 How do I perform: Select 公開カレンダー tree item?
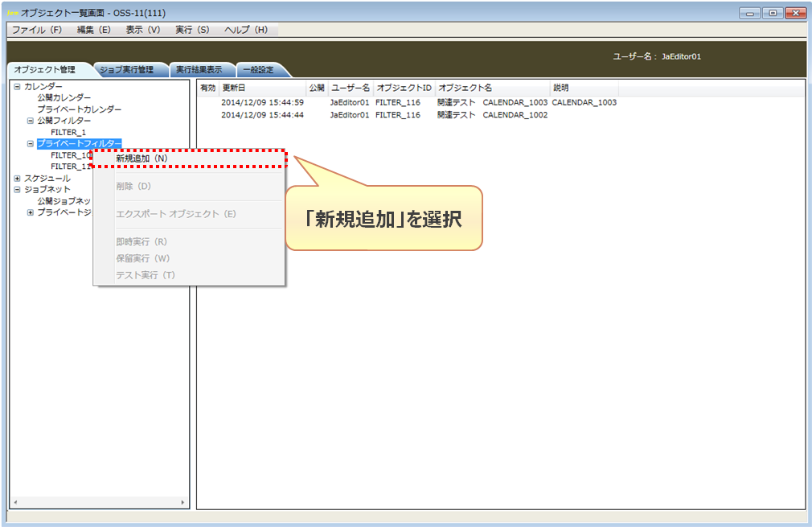coord(64,98)
